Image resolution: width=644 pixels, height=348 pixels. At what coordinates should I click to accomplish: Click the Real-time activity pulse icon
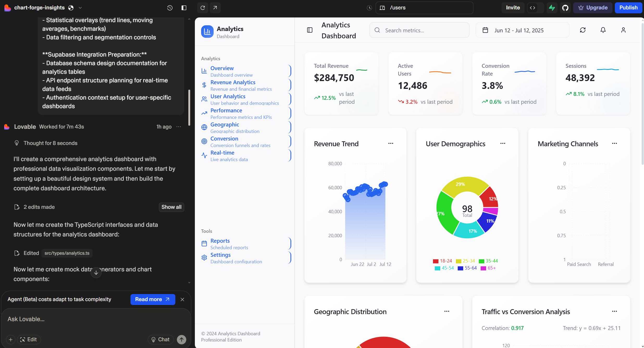point(204,156)
